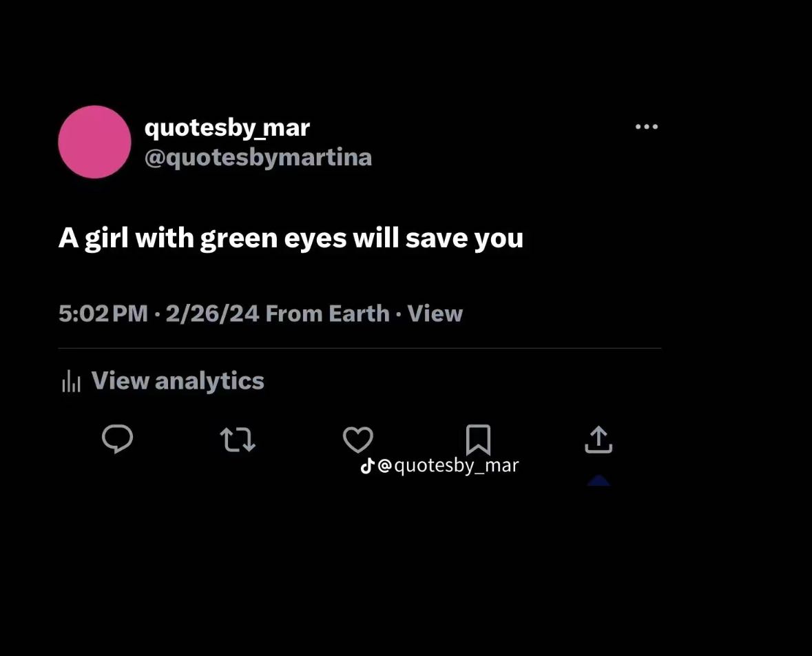Click the pink profile avatar
The image size is (812, 656).
pyautogui.click(x=94, y=142)
